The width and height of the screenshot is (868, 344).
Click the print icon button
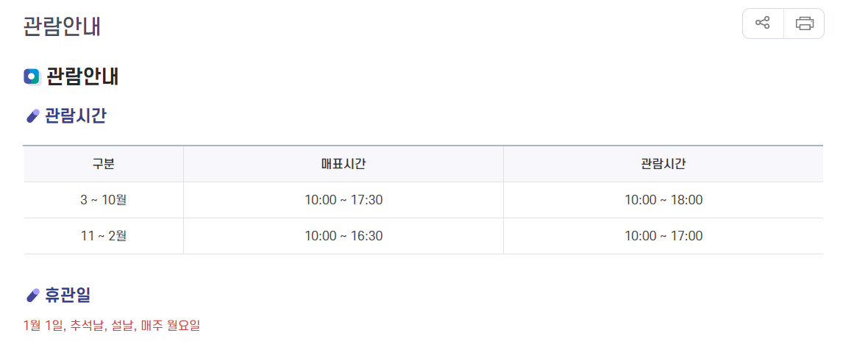pyautogui.click(x=804, y=24)
